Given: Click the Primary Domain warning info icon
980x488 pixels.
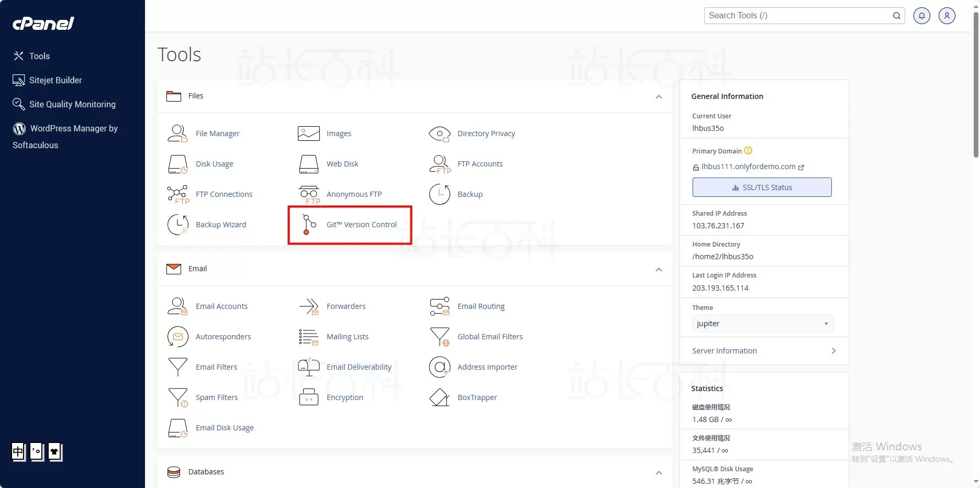Looking at the screenshot, I should click(748, 150).
